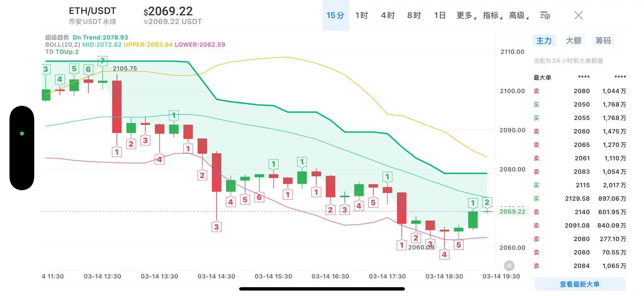Screen dimensions: 644x296
Task: Tap the LOWER:2062.59 Bollinger value
Action: pyautogui.click(x=200, y=45)
